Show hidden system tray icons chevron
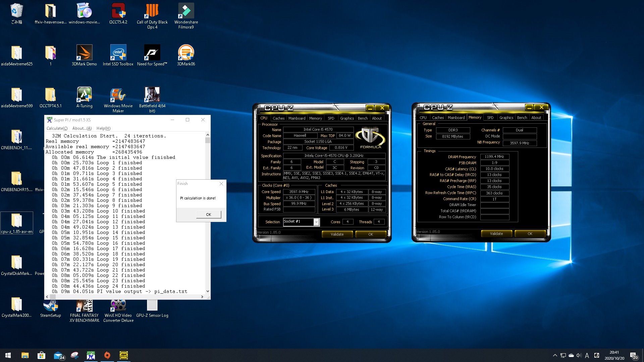 click(555, 355)
